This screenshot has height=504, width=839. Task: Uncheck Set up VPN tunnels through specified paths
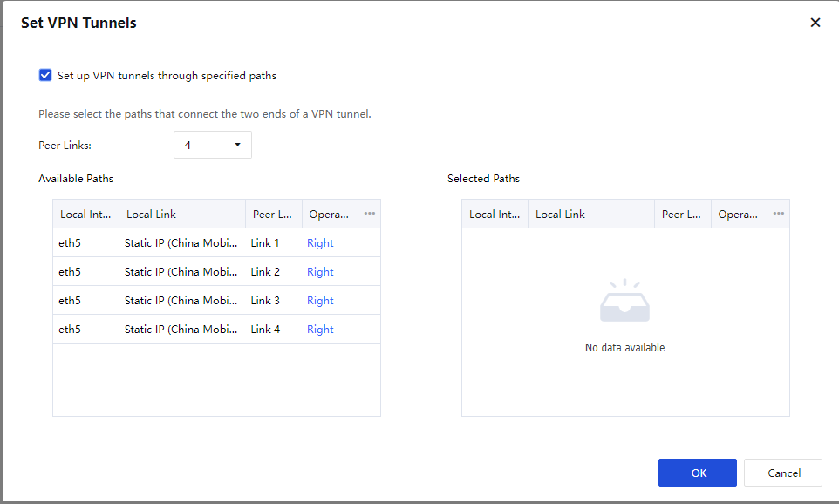click(45, 76)
